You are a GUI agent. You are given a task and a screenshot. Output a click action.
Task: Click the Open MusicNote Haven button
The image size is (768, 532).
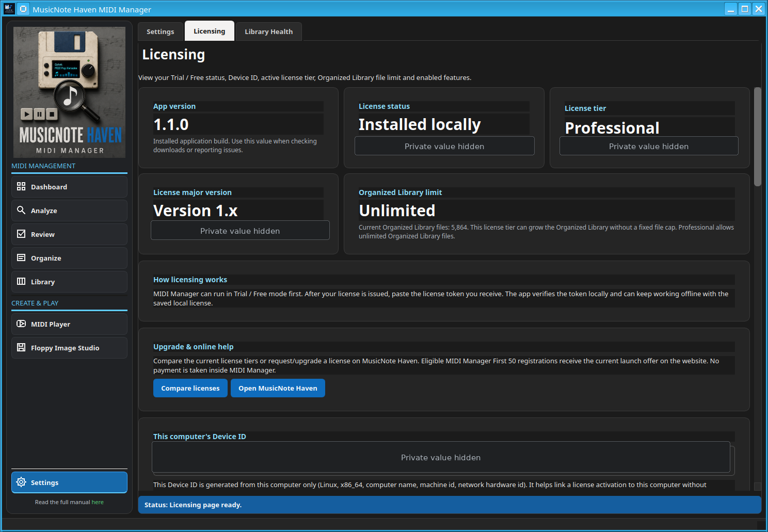(x=278, y=388)
